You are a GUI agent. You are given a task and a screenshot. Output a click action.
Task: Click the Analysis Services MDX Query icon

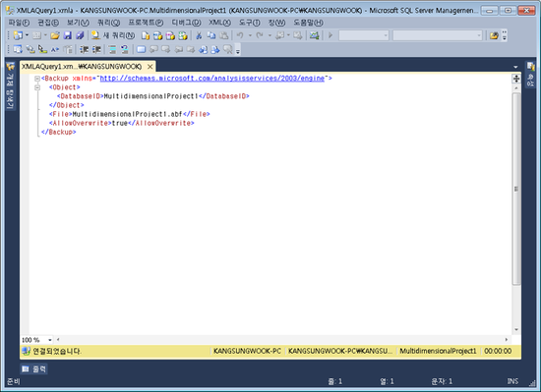coord(158,35)
